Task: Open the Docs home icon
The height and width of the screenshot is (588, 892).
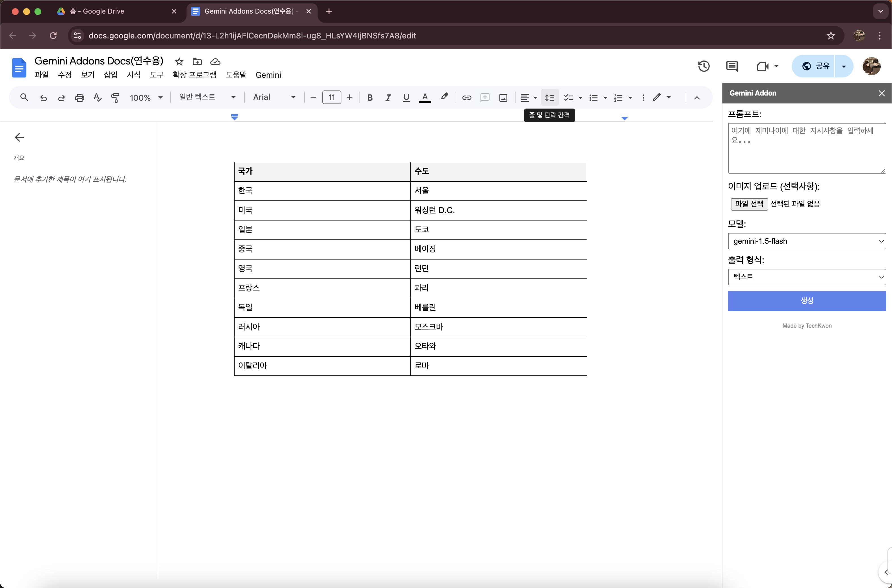Action: (x=19, y=68)
